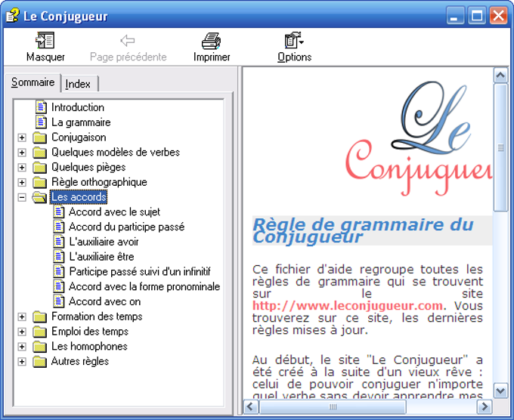This screenshot has width=514, height=420.
Task: Click the vertical scrollbar up arrow
Action: (x=500, y=76)
